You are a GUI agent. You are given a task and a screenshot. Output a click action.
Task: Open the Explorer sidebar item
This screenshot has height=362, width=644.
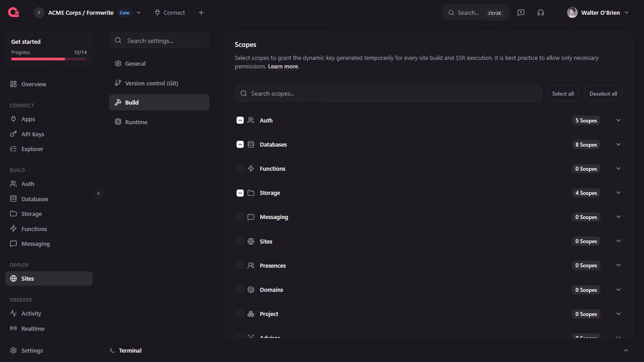49,149
